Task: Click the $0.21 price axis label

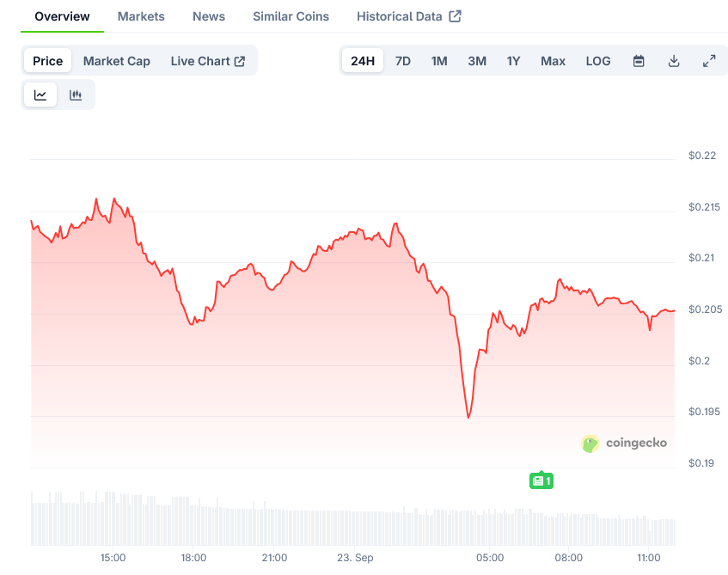Action: point(701,257)
